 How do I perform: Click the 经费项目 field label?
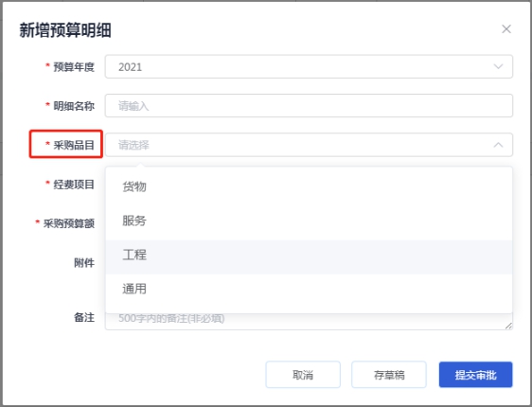74,185
